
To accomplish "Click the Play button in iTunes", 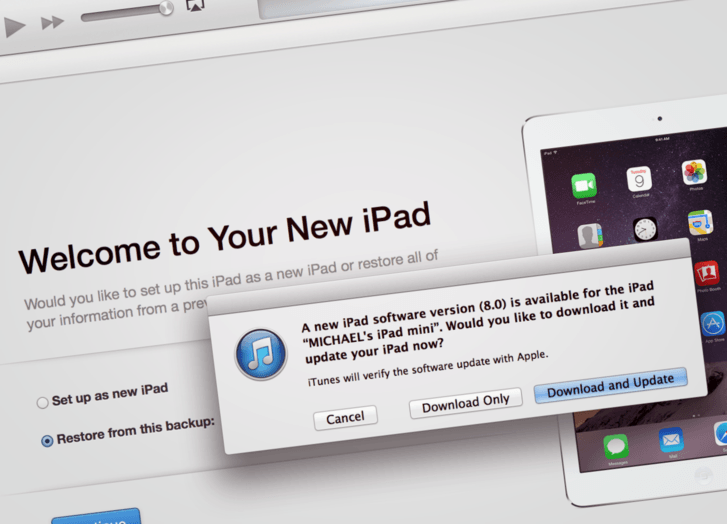I will pos(14,26).
